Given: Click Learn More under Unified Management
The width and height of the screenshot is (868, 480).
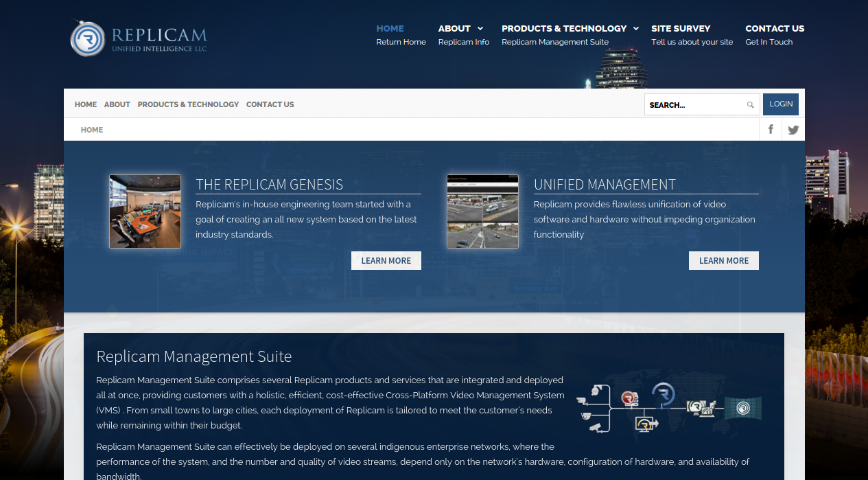Looking at the screenshot, I should (x=724, y=261).
